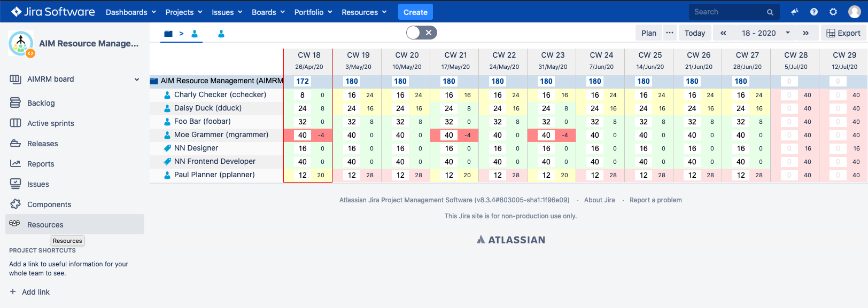The height and width of the screenshot is (308, 868).
Task: Go to the previous period with double-left arrows
Action: [x=723, y=33]
